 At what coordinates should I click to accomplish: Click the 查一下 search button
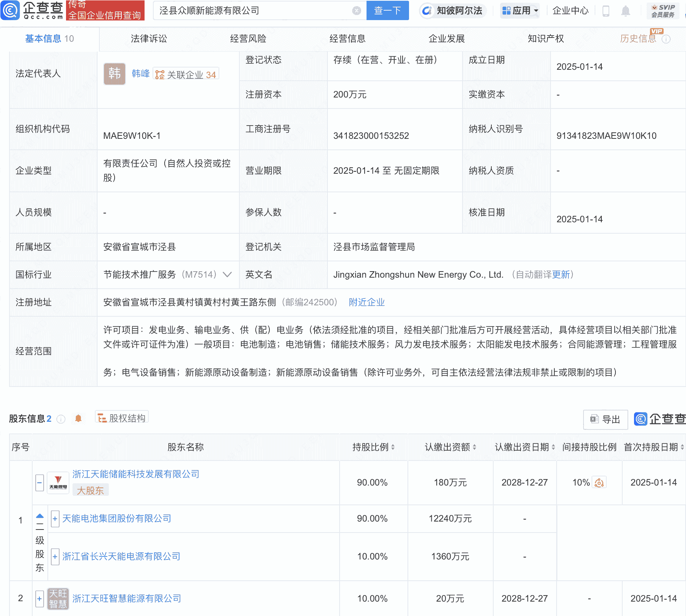387,11
